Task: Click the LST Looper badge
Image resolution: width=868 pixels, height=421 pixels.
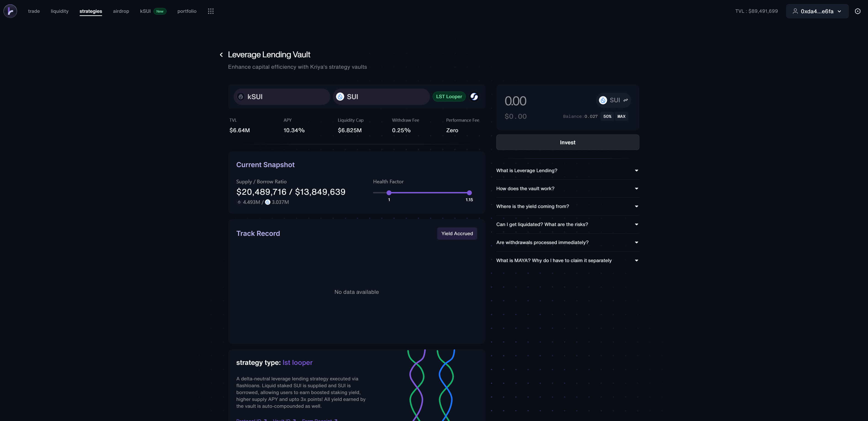Action: 449,97
